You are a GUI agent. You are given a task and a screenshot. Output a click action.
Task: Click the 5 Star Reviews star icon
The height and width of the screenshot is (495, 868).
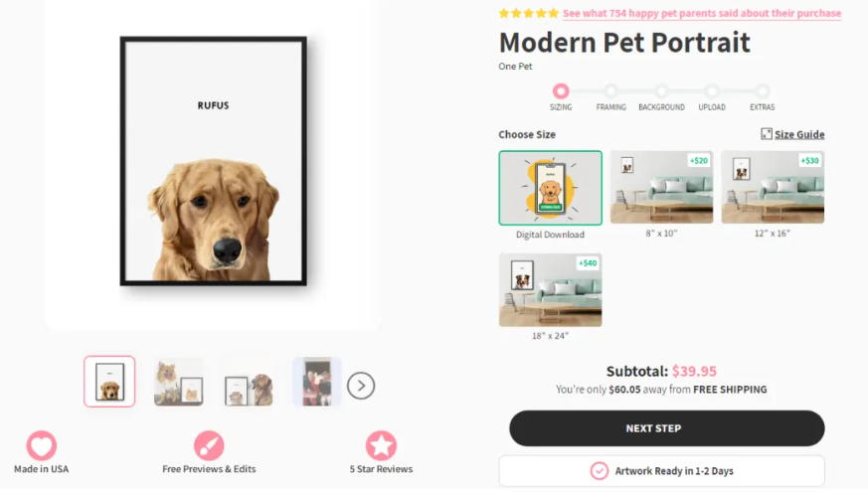tap(381, 445)
